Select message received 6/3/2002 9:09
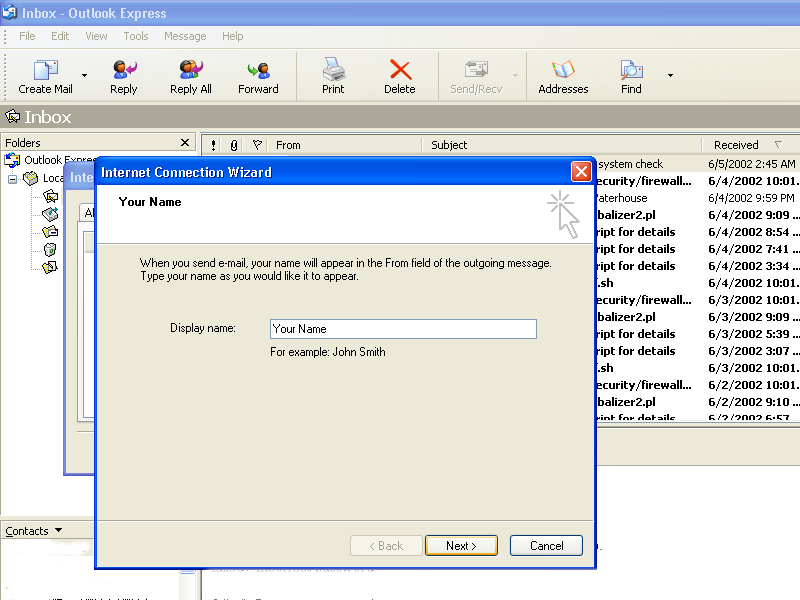800x600 pixels. click(697, 317)
